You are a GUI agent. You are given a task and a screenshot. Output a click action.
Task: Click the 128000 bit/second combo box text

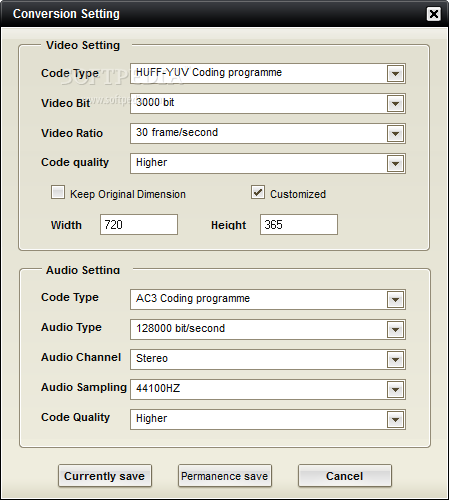(x=180, y=328)
